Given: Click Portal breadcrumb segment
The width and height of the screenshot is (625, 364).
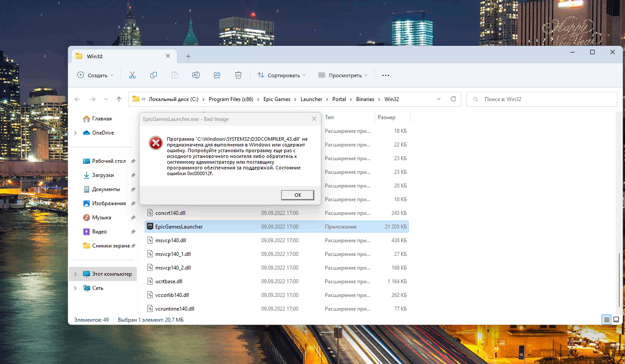Looking at the screenshot, I should pyautogui.click(x=339, y=99).
